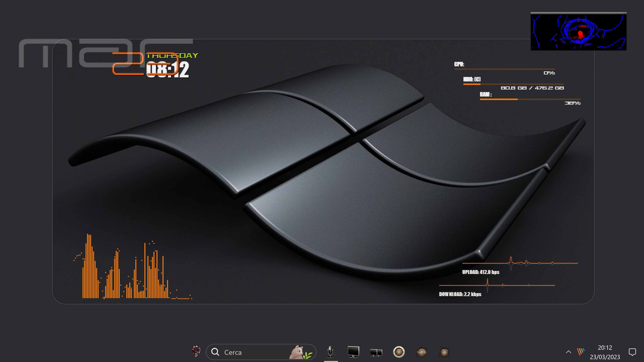Screen dimensions: 644x362
Task: Click the bear illustration in search box
Action: tap(301, 352)
